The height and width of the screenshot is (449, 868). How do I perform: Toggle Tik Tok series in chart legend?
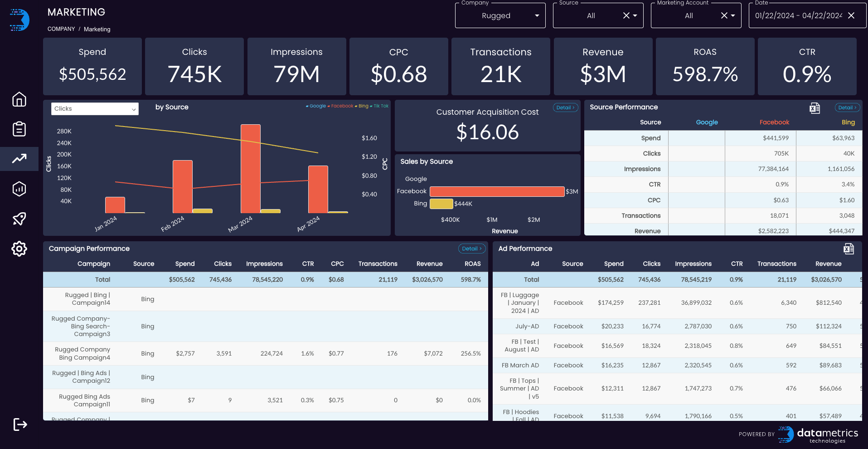[379, 106]
